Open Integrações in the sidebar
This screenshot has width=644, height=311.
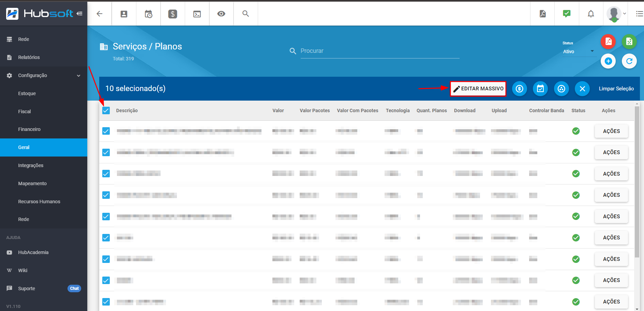44,165
